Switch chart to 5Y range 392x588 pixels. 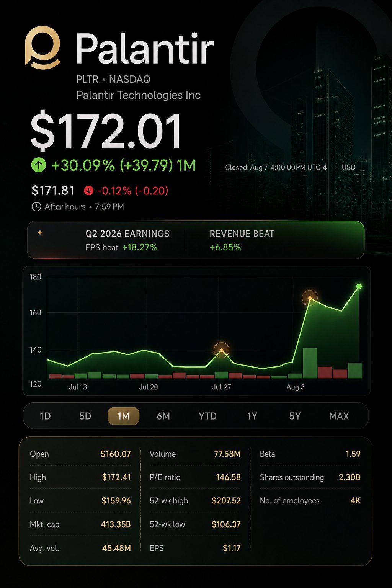[295, 416]
